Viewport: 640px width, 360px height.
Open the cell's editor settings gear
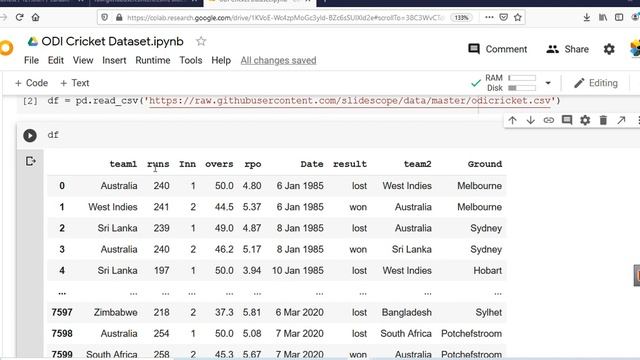click(x=585, y=120)
